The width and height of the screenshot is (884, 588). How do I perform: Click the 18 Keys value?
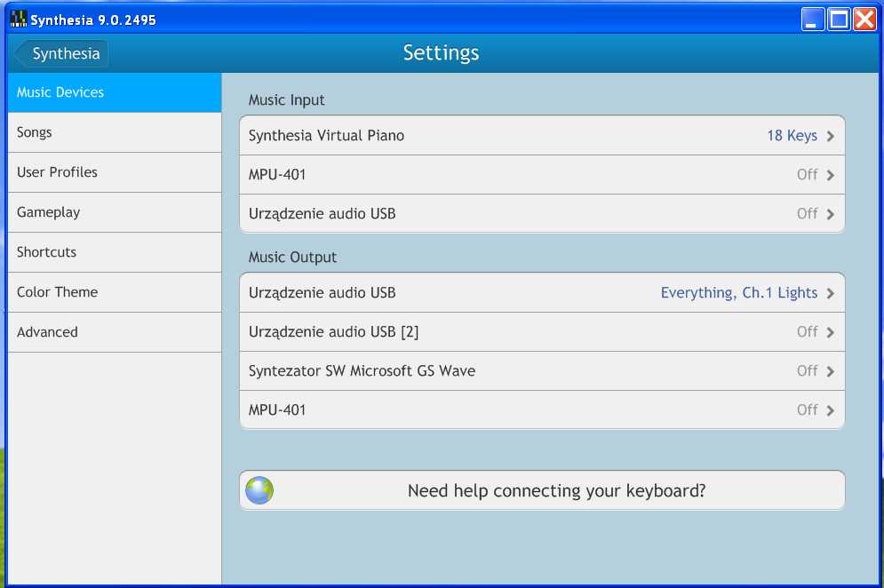click(x=792, y=136)
